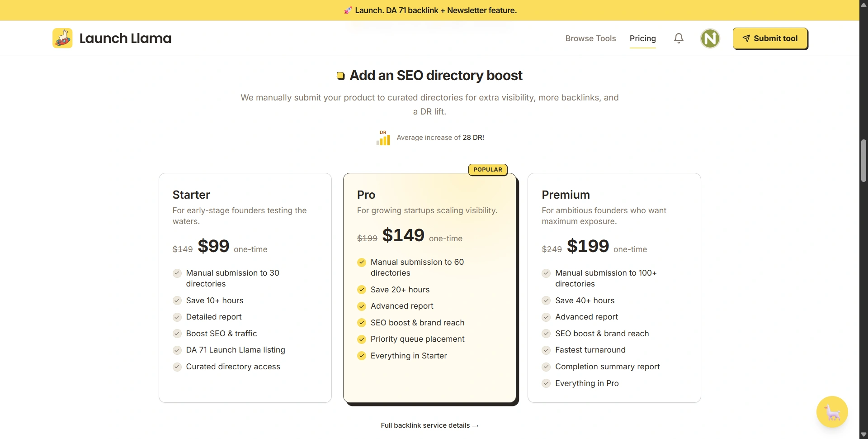
Task: Click the top launch announcement banner
Action: [x=429, y=10]
